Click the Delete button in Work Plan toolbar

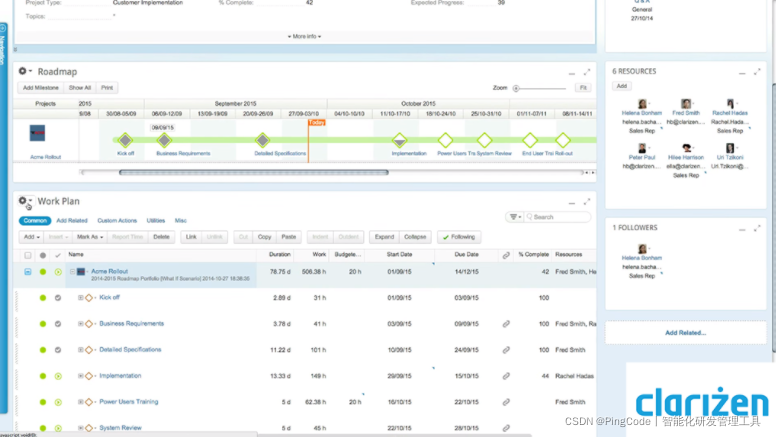tap(161, 237)
